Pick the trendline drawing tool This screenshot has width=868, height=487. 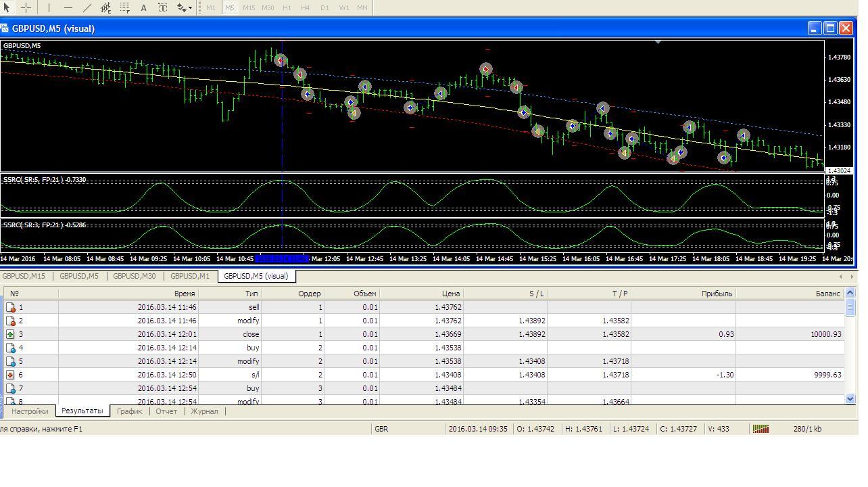[87, 7]
